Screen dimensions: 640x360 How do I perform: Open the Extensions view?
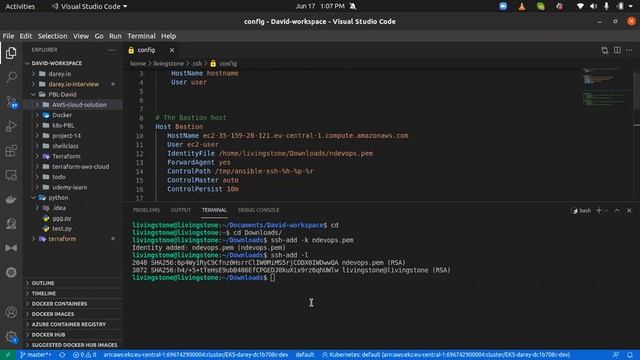pyautogui.click(x=11, y=151)
